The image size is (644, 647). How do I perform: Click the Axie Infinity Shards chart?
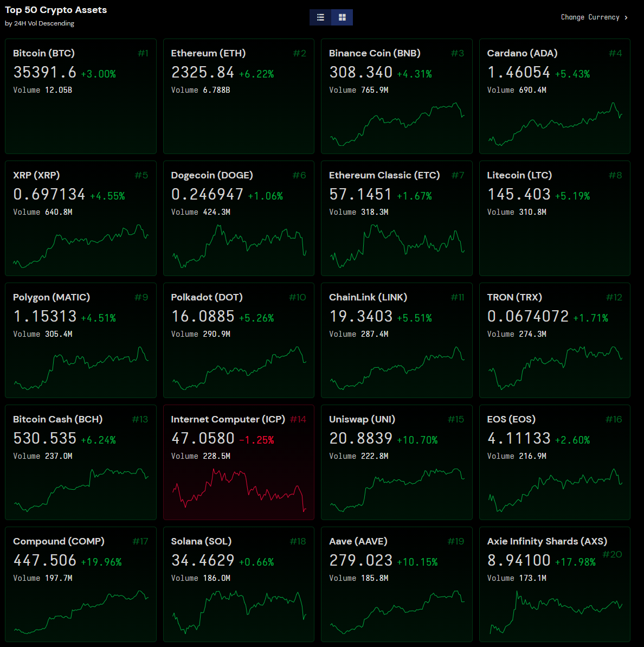[x=555, y=612]
